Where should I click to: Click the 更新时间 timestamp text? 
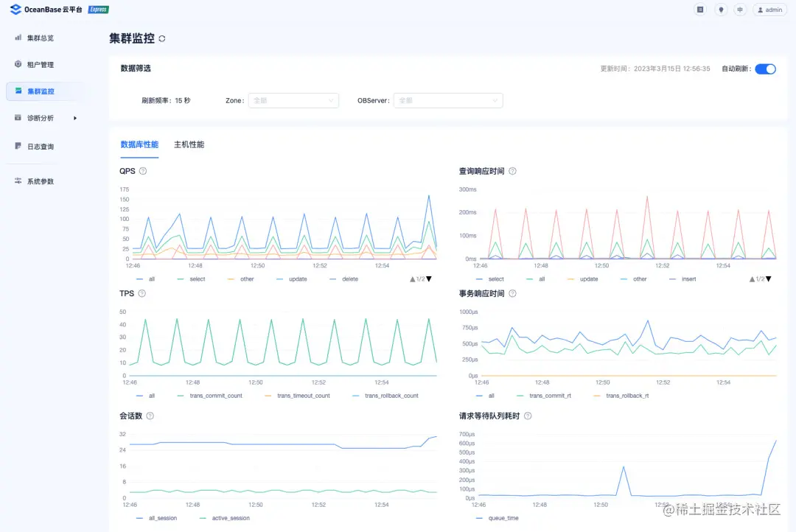coord(655,69)
